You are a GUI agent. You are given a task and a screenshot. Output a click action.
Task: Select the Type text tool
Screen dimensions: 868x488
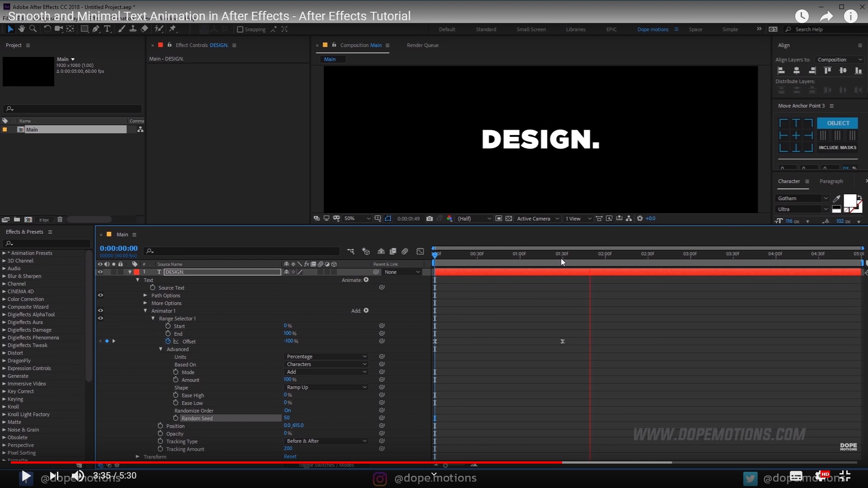tap(108, 29)
